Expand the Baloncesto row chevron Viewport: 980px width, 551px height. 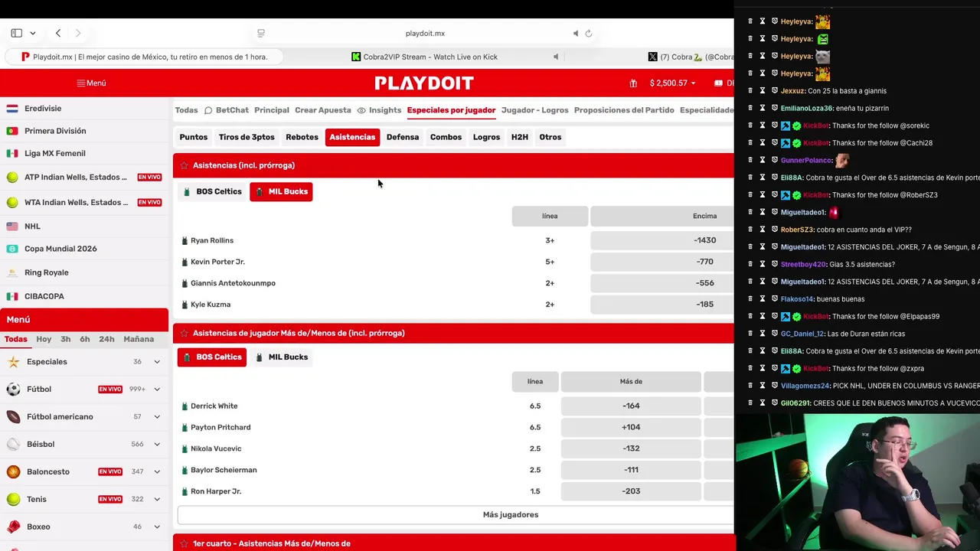(157, 472)
